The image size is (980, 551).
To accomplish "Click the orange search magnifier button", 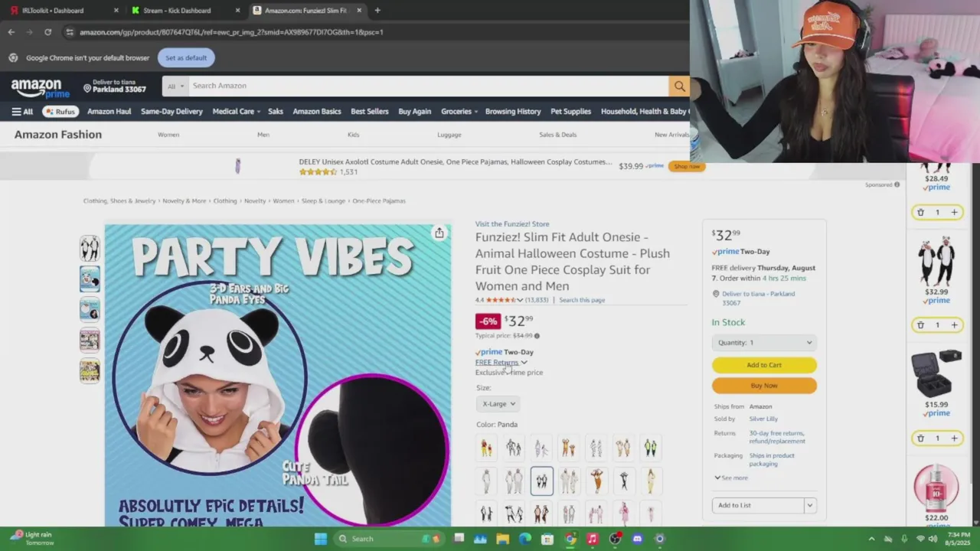I will [x=679, y=86].
